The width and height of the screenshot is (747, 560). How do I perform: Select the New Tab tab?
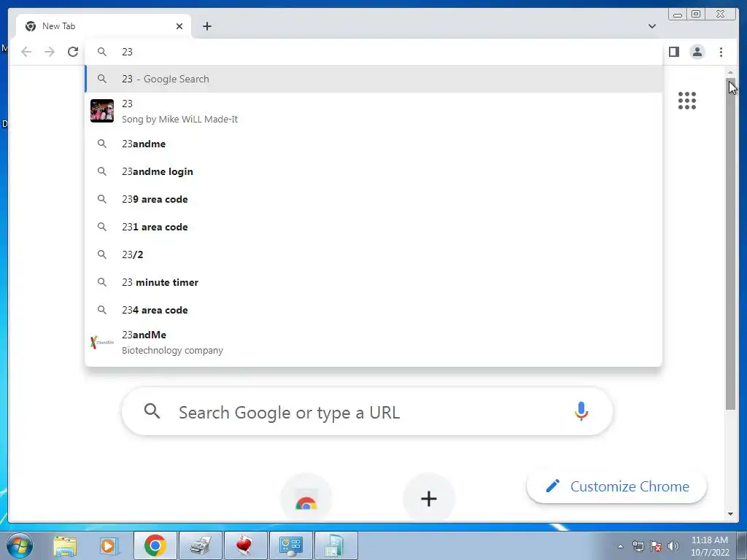(104, 26)
